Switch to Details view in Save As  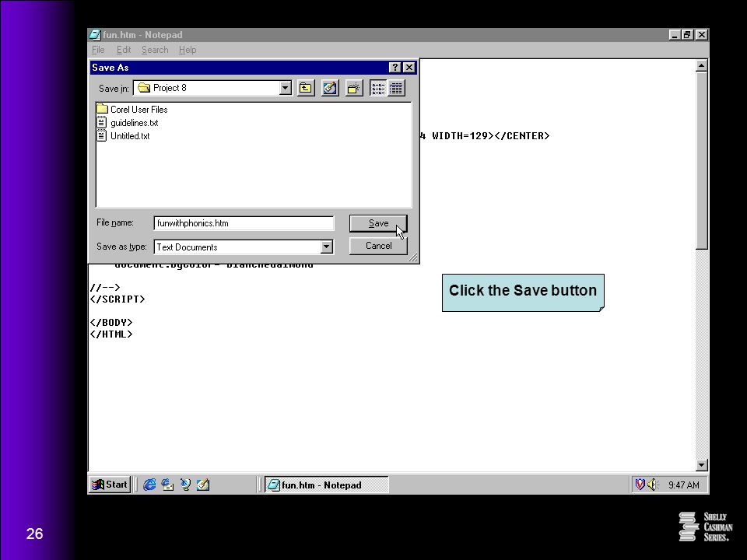click(x=396, y=88)
